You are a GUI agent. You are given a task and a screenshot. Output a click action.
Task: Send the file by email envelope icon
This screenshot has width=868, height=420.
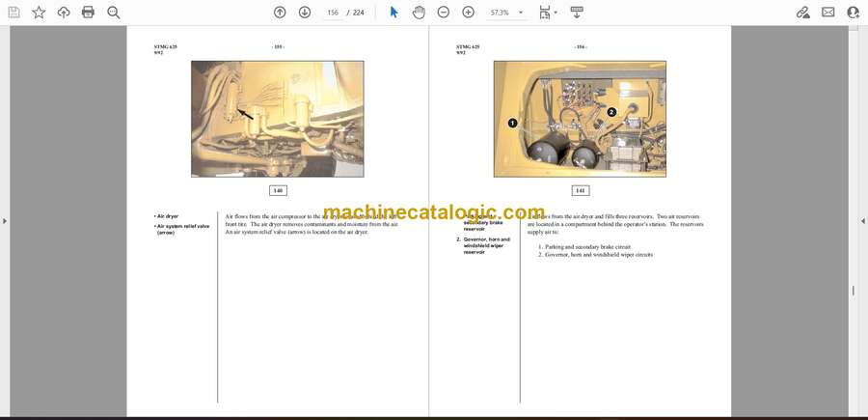[828, 13]
